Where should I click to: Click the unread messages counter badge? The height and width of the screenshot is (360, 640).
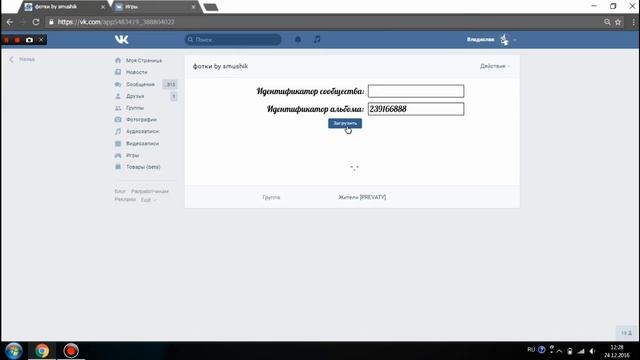coord(170,84)
